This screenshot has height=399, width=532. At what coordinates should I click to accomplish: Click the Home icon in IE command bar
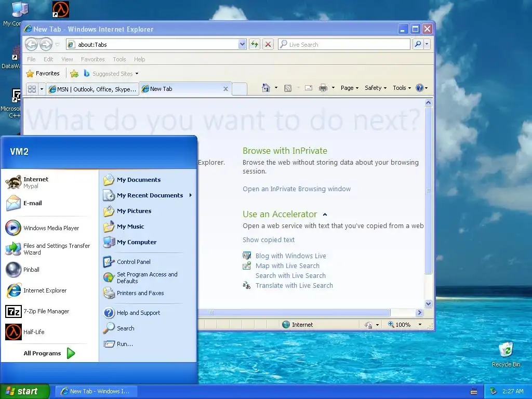(265, 88)
